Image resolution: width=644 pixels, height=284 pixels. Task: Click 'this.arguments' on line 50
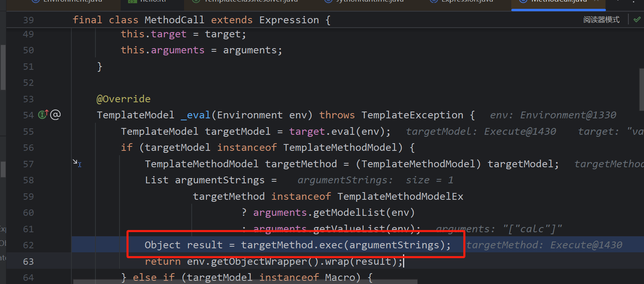click(x=163, y=50)
